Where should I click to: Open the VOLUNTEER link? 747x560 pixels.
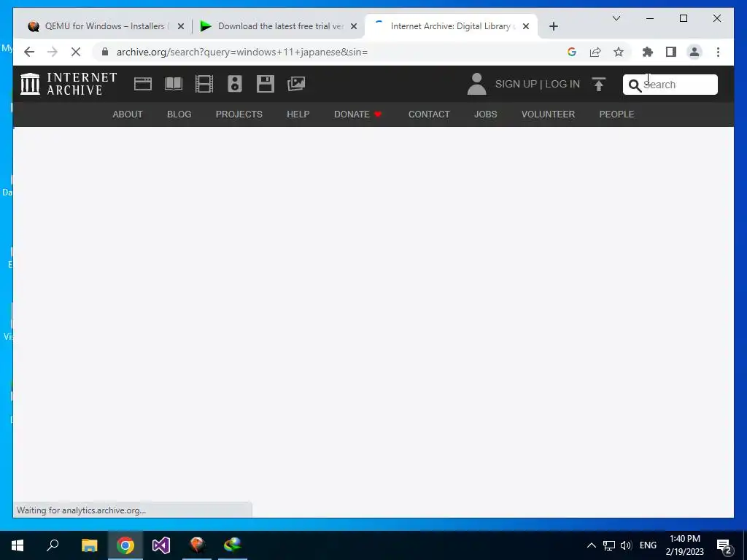tap(549, 114)
